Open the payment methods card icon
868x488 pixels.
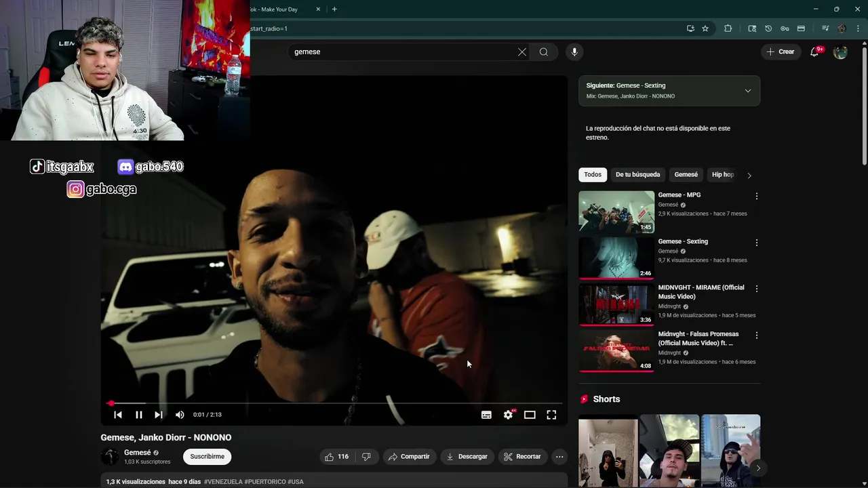click(801, 28)
